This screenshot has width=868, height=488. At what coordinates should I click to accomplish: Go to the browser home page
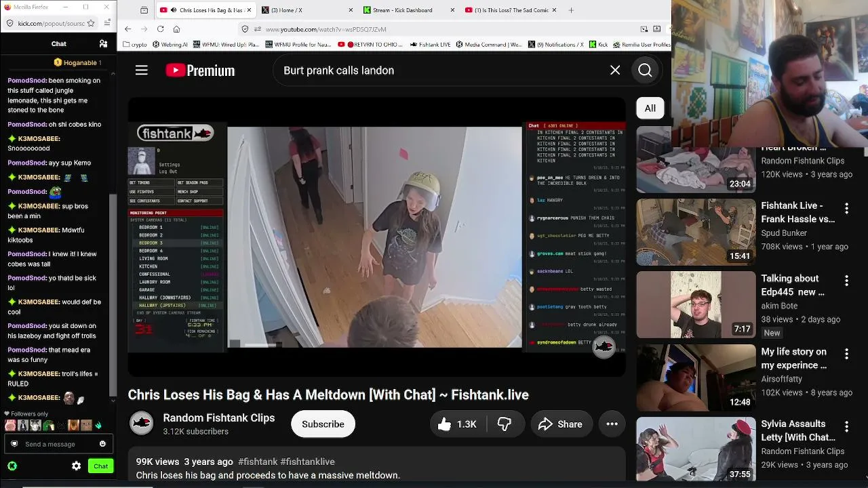pyautogui.click(x=176, y=29)
